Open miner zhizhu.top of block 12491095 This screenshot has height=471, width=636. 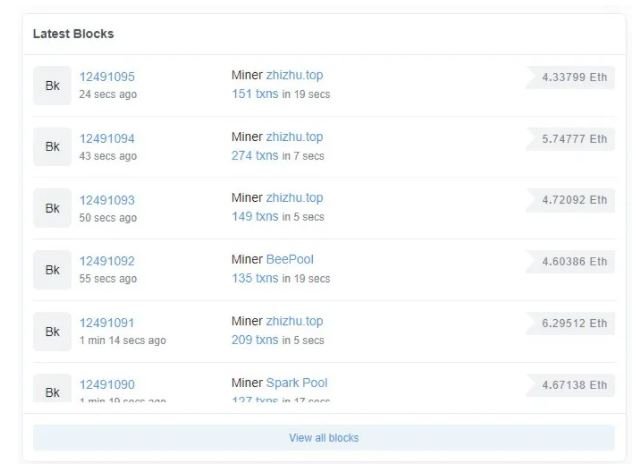pyautogui.click(x=294, y=75)
